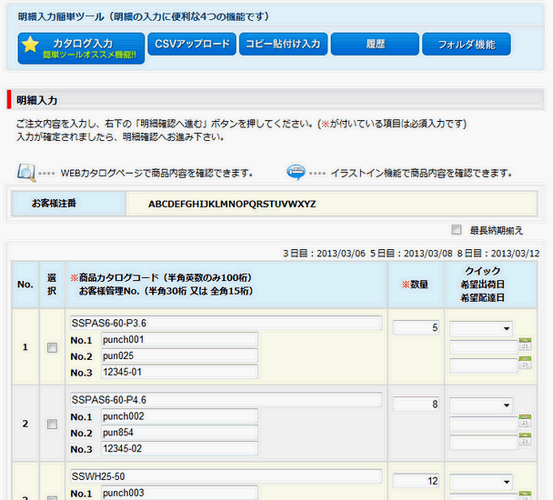Select the checkbox for row 2

pos(52,424)
